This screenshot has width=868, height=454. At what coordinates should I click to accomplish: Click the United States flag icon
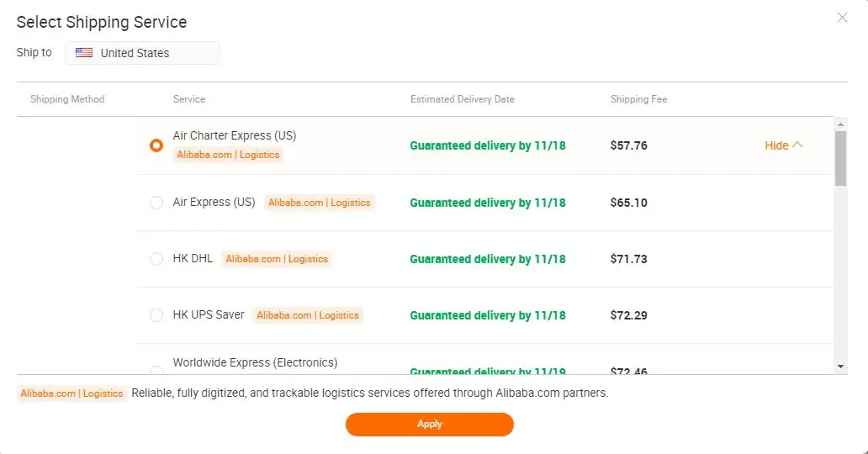tap(84, 53)
